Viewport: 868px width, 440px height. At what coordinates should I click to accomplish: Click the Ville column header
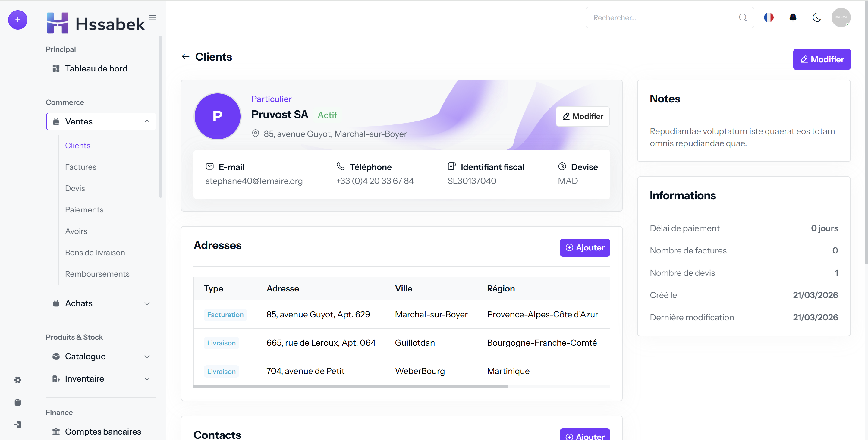[x=403, y=288]
